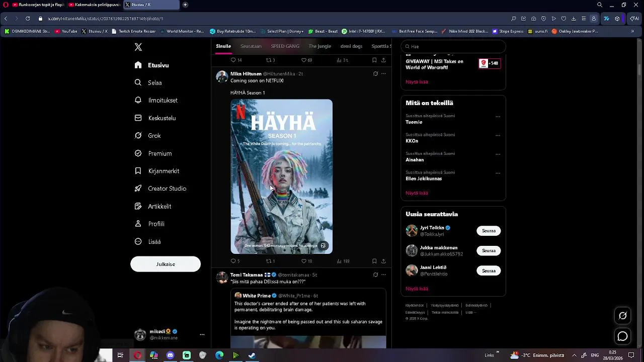Image resolution: width=644 pixels, height=362 pixels.
Task: Bookmark Mika Hiltunen's HÄYHÄ post
Action: [374, 261]
